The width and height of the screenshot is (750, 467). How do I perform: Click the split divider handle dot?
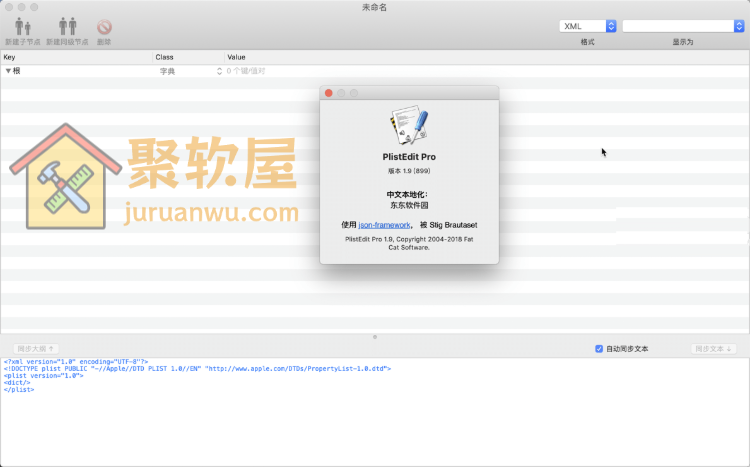pos(375,337)
